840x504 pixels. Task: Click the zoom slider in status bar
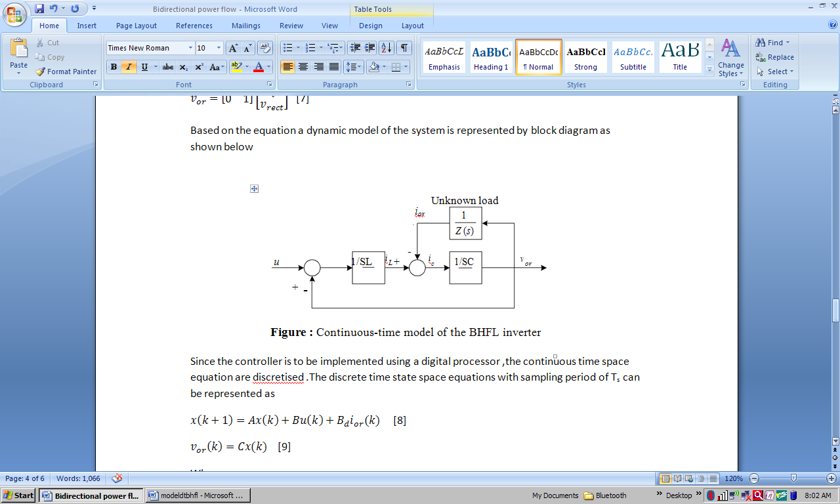793,478
